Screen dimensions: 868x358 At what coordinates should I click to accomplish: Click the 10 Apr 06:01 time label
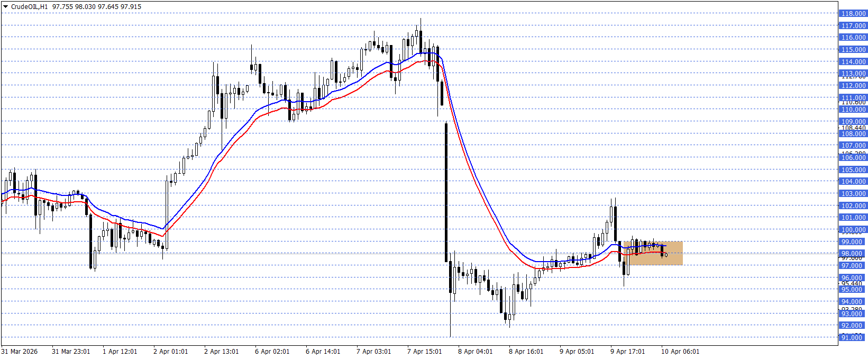point(680,351)
